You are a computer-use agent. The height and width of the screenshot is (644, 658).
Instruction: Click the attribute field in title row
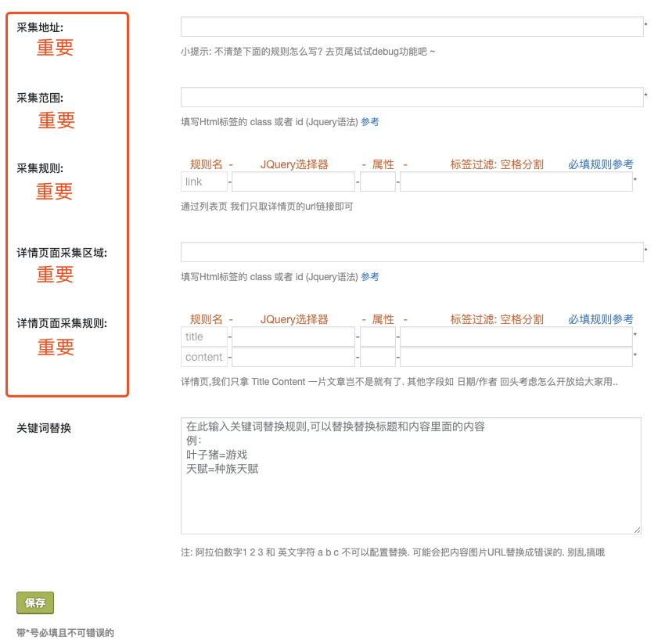pos(378,336)
